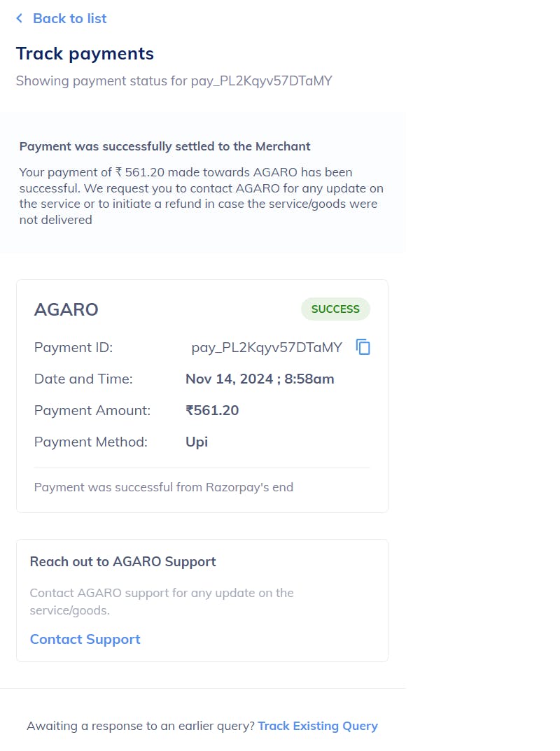Click the "Track payments" page heading
560x751 pixels.
(x=85, y=53)
